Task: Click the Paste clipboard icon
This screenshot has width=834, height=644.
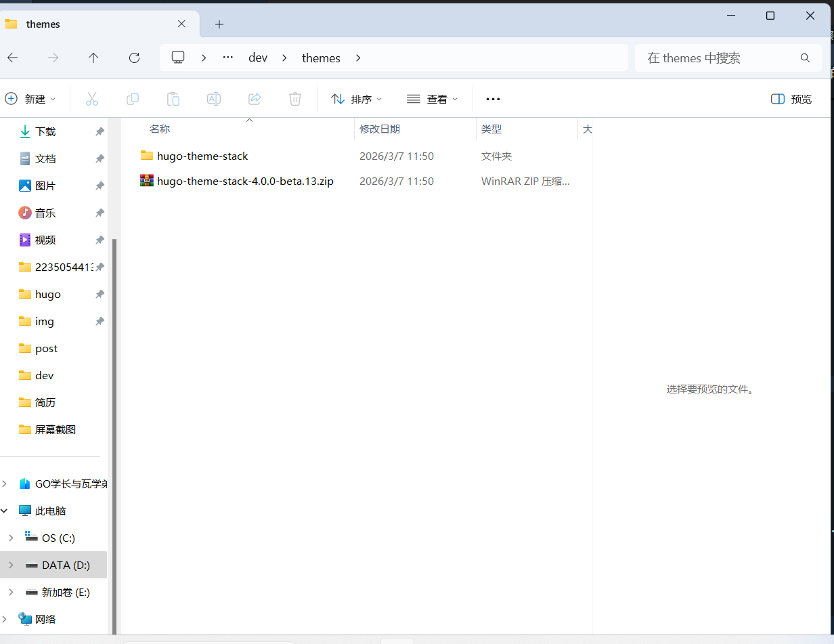Action: point(173,99)
